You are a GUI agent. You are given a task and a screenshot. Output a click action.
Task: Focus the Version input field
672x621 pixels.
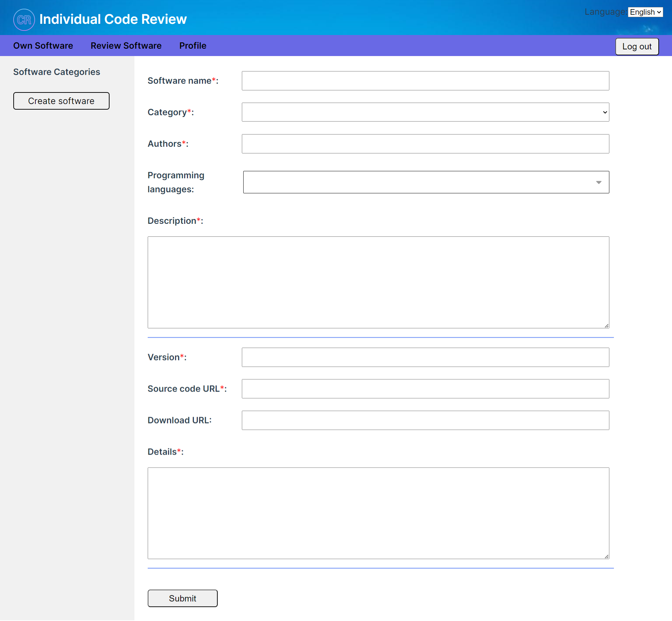[x=425, y=357]
